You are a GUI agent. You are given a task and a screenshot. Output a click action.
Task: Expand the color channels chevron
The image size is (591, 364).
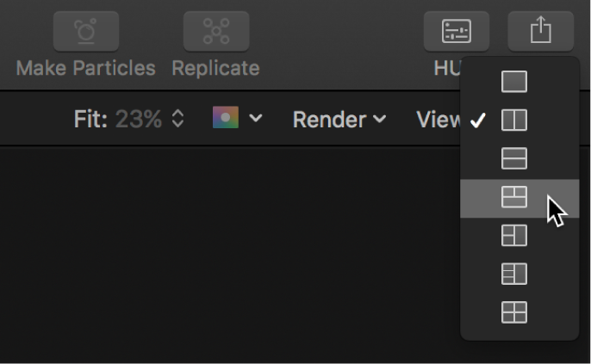click(256, 120)
